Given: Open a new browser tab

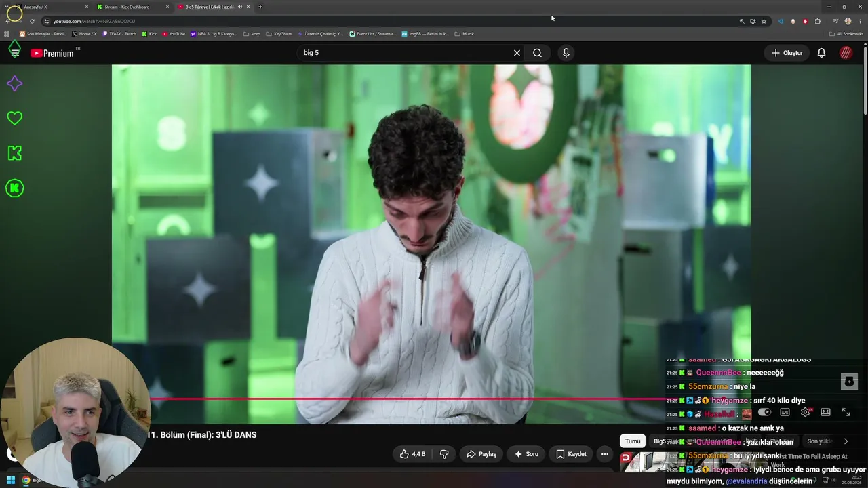Looking at the screenshot, I should click(x=260, y=7).
